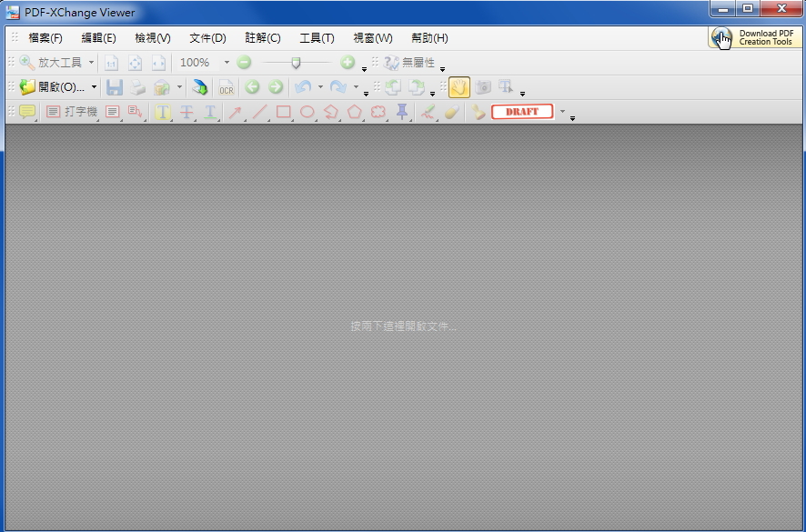Click the send by email icon

tap(162, 87)
